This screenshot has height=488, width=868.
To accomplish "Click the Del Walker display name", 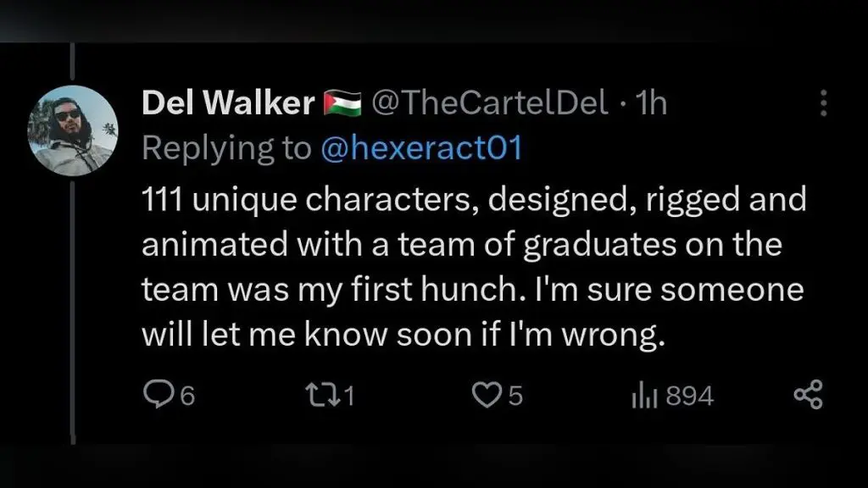I will [228, 103].
